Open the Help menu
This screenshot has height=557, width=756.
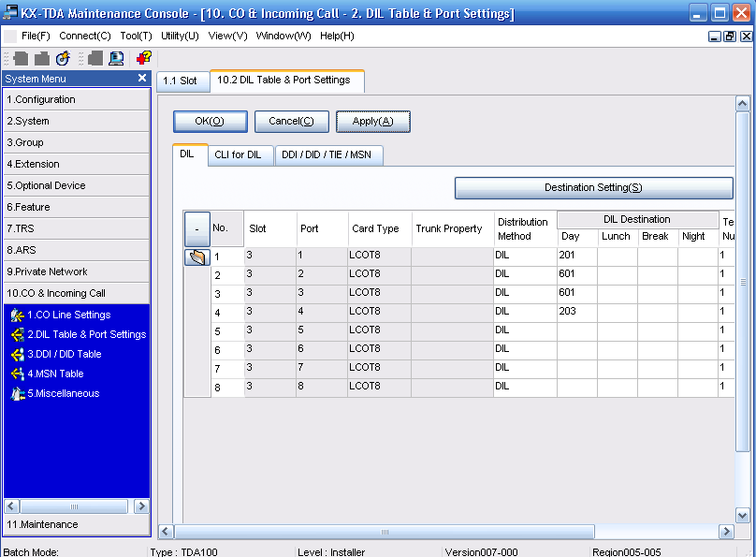point(337,37)
